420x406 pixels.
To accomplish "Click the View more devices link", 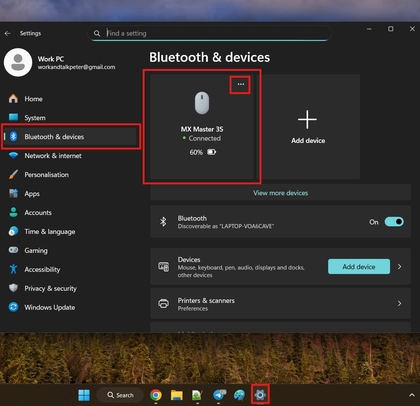I will 280,193.
